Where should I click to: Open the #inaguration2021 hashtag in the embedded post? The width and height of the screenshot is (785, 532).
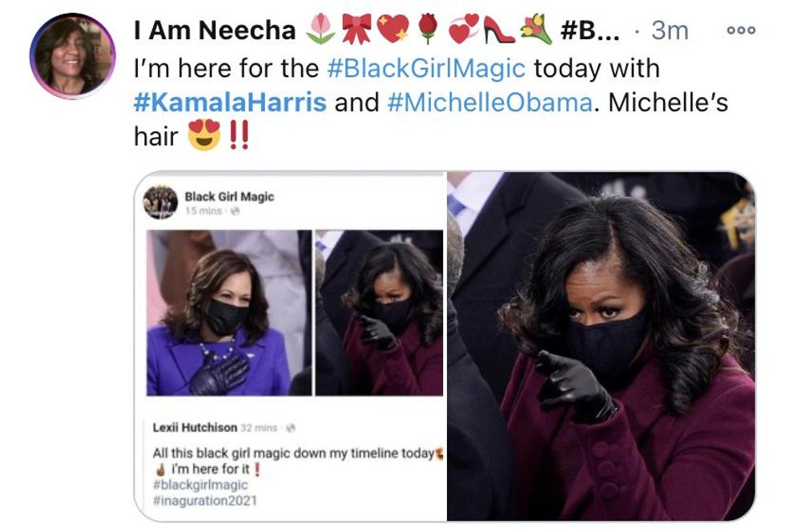tap(205, 501)
